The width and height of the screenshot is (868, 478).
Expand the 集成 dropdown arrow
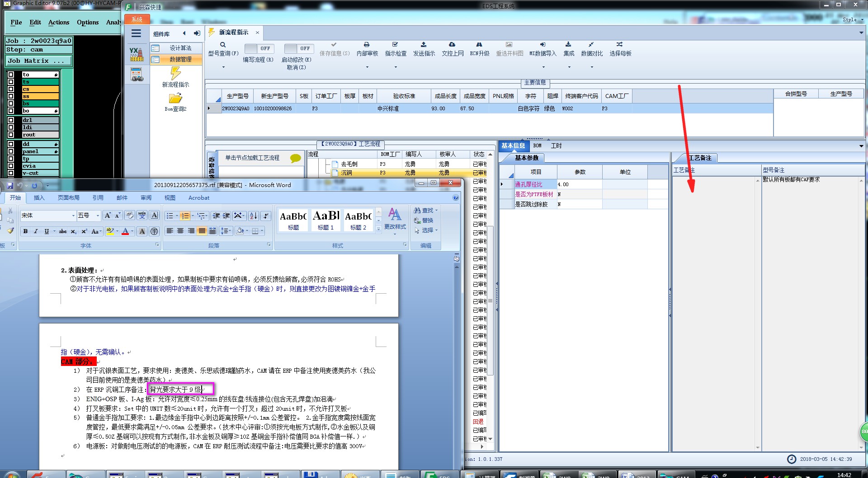pos(569,67)
